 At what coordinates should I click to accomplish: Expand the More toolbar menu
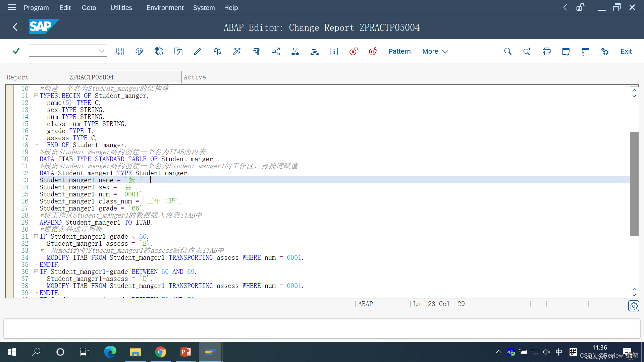click(x=435, y=51)
